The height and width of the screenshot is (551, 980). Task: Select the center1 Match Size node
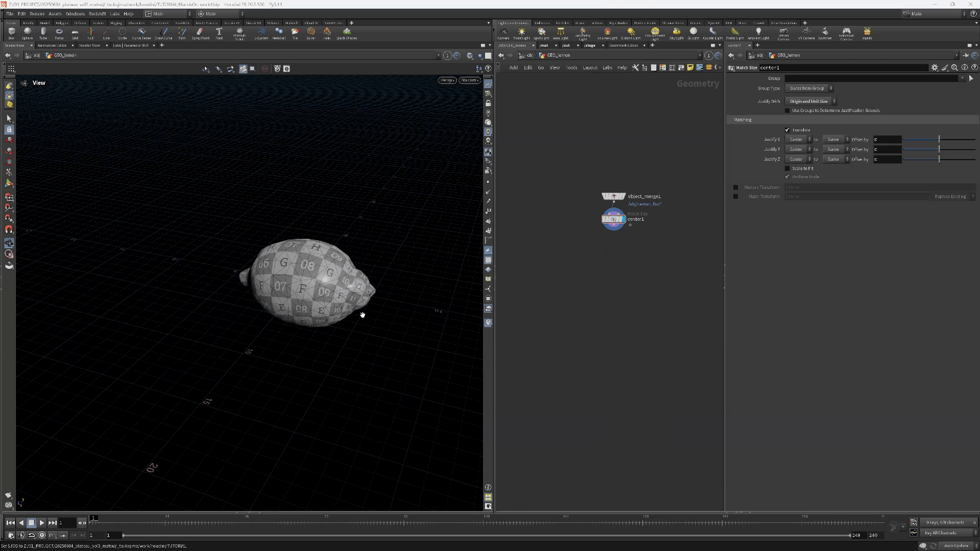point(613,219)
